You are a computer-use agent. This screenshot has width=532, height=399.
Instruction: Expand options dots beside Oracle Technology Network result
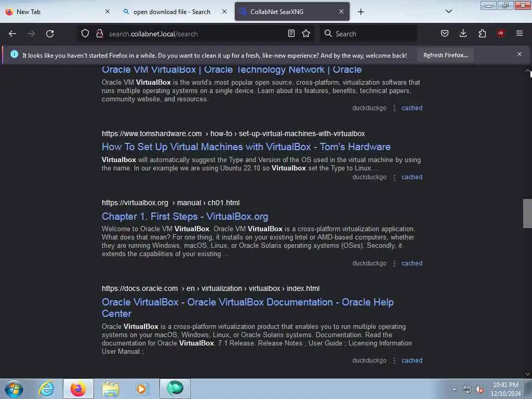click(394, 108)
